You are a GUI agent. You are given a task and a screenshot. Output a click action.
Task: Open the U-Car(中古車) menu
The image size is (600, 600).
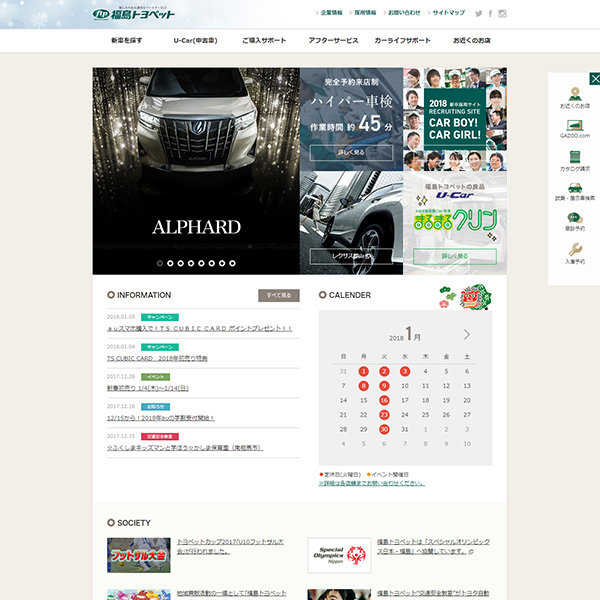coord(196,40)
